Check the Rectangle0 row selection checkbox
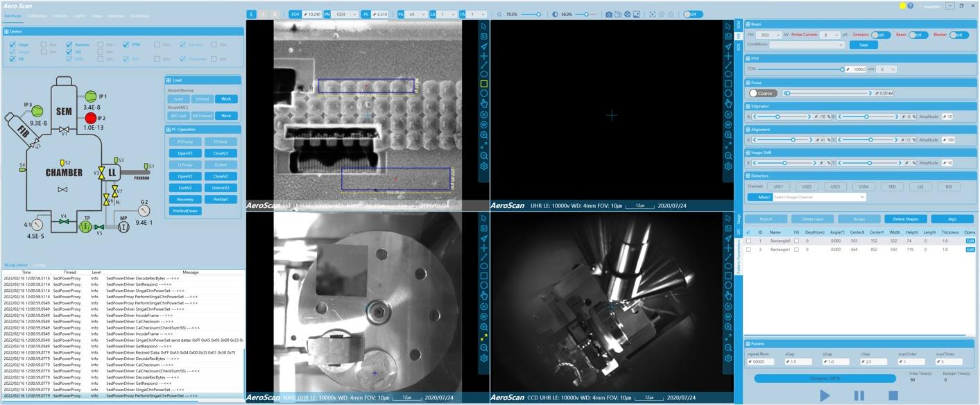 (x=748, y=241)
